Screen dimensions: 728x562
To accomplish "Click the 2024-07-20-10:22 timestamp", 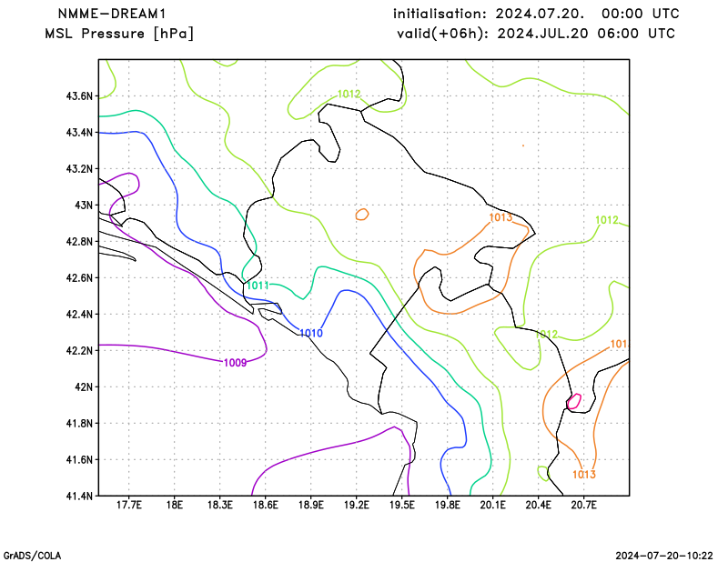I will 664,556.
